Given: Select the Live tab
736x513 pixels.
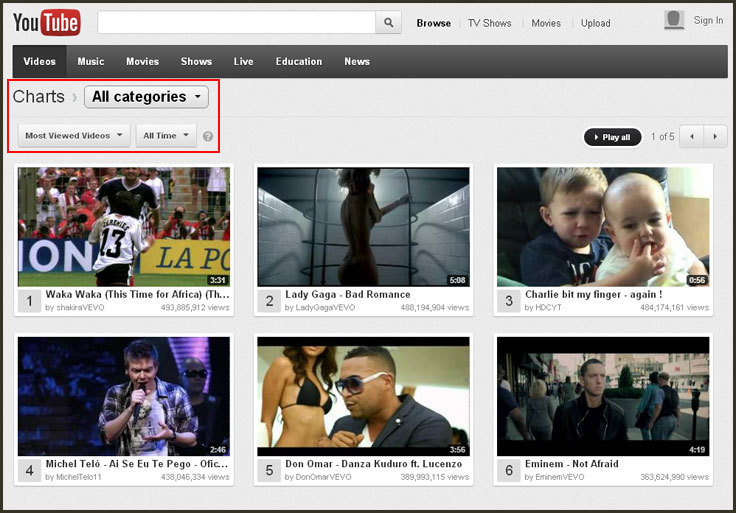Looking at the screenshot, I should point(244,61).
